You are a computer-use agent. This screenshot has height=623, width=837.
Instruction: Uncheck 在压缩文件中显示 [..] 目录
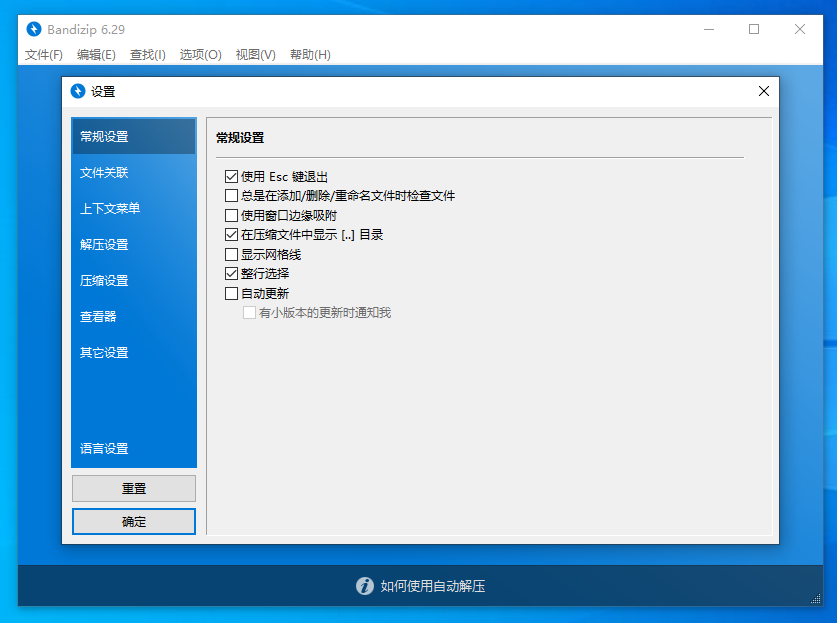coord(229,235)
